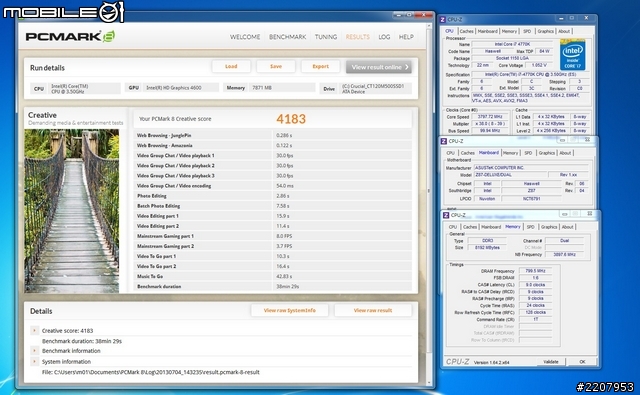Select Mainboard tab in middle CPU-Z window
Screen dimensions: 640x395
pyautogui.click(x=489, y=153)
